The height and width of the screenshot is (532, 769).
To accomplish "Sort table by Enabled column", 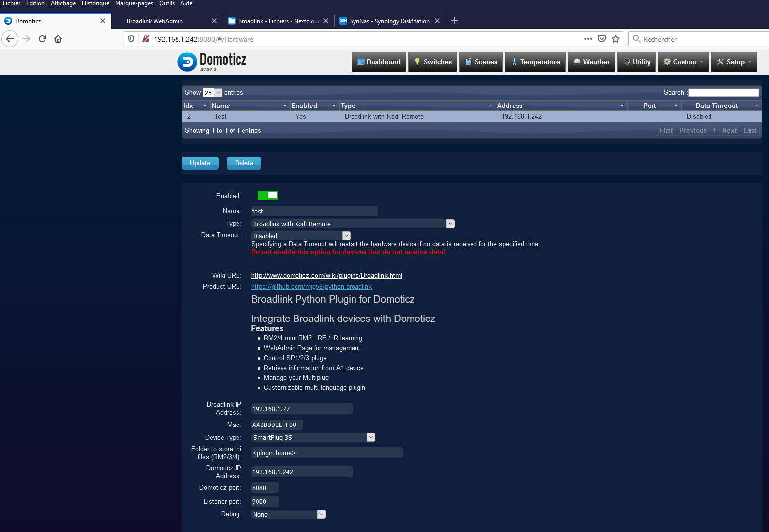I will 314,106.
